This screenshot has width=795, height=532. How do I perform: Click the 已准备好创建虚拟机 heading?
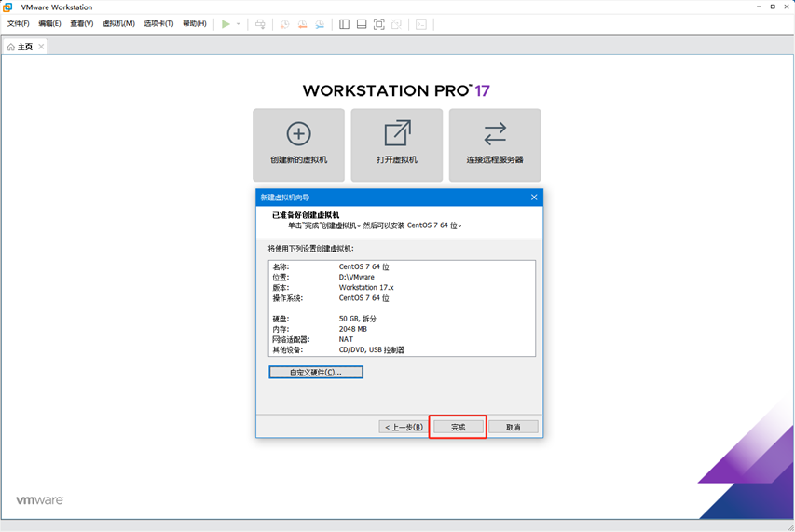point(306,215)
